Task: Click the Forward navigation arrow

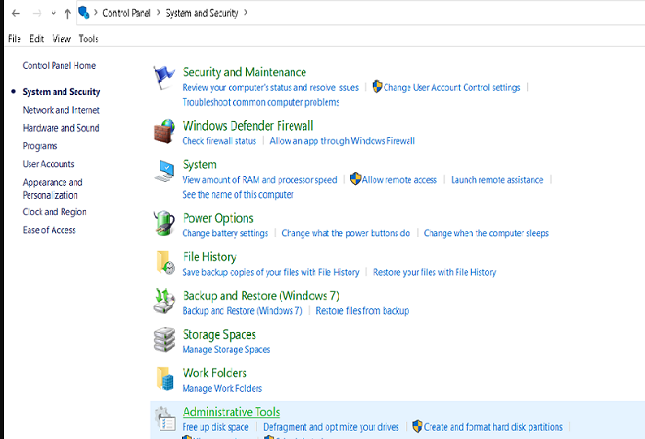Action: point(37,14)
